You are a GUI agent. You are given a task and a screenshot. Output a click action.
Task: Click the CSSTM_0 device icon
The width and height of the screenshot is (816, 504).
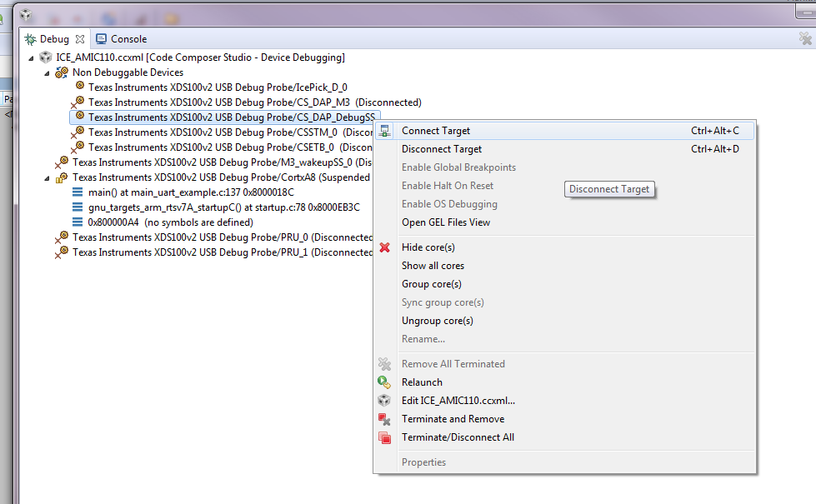(x=78, y=132)
